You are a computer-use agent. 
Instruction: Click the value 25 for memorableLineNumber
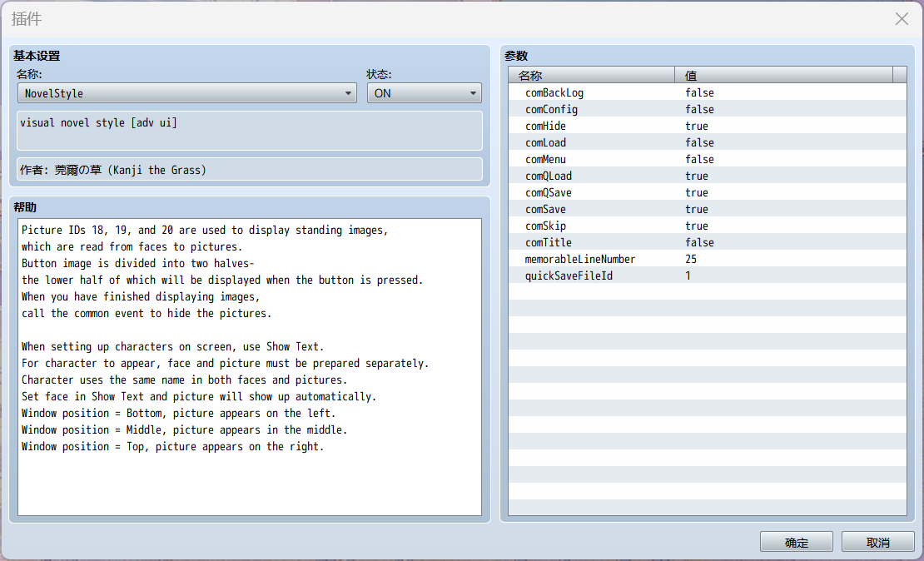point(691,260)
